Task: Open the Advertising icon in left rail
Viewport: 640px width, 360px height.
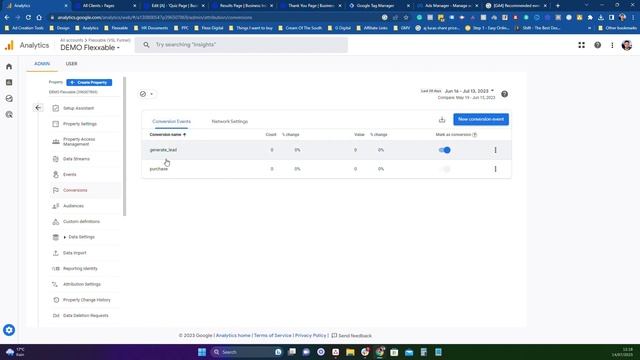Action: (x=9, y=115)
